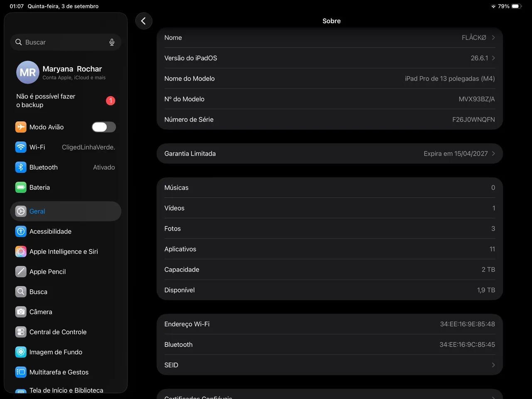Click the Imagem de Fundo icon

(x=21, y=352)
